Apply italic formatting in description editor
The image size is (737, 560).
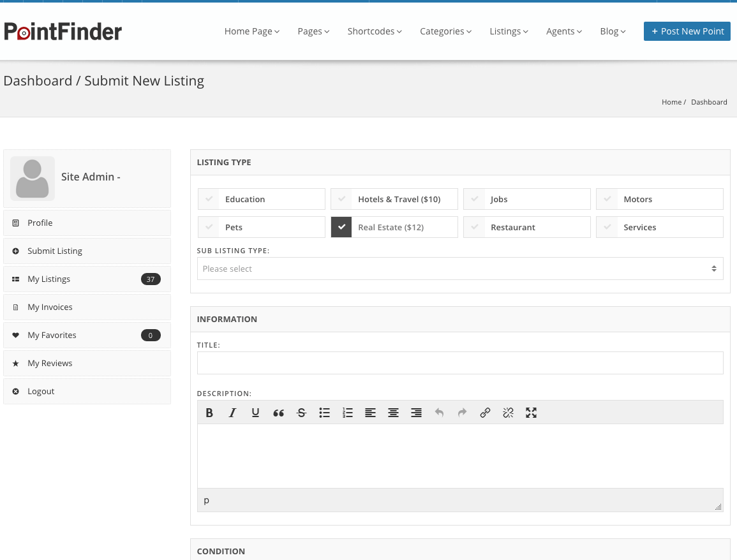pos(232,413)
